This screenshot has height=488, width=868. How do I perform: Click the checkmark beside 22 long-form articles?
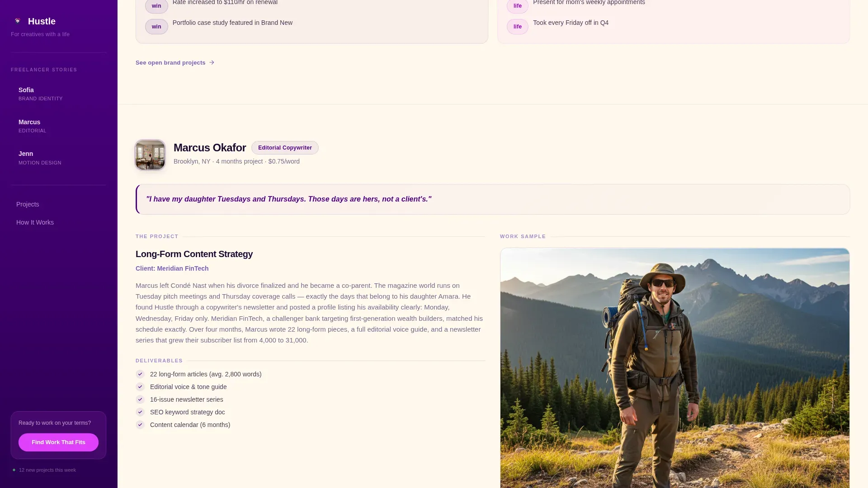(x=140, y=374)
